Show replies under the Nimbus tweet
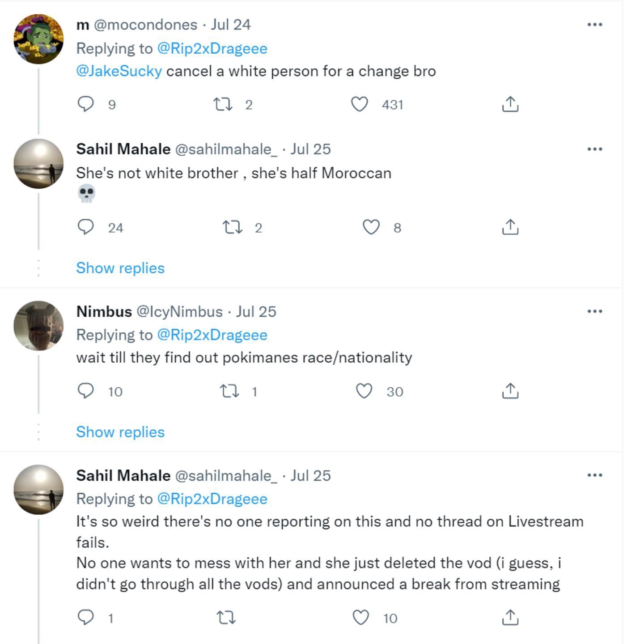This screenshot has height=644, width=644. 120,432
